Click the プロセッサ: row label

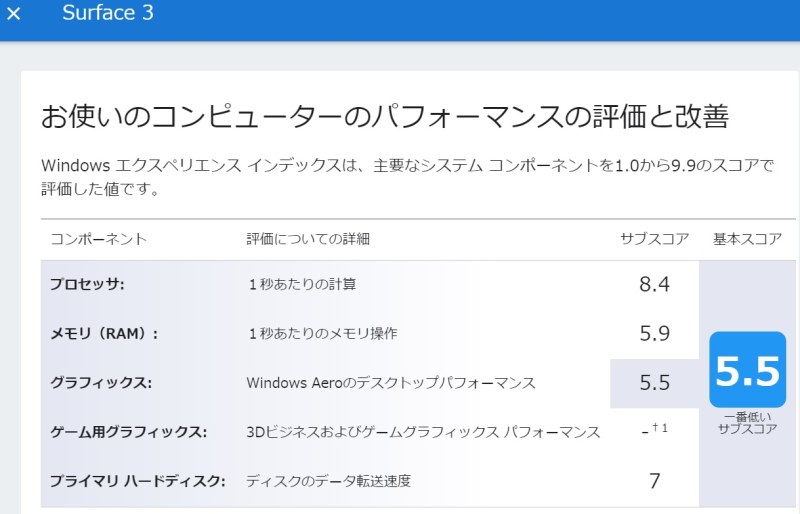coord(87,284)
